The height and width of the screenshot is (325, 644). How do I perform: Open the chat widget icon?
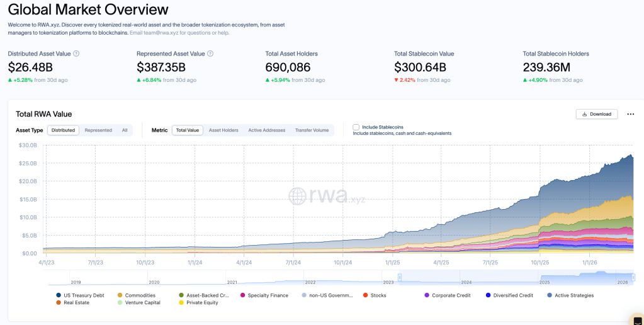[x=637, y=319]
